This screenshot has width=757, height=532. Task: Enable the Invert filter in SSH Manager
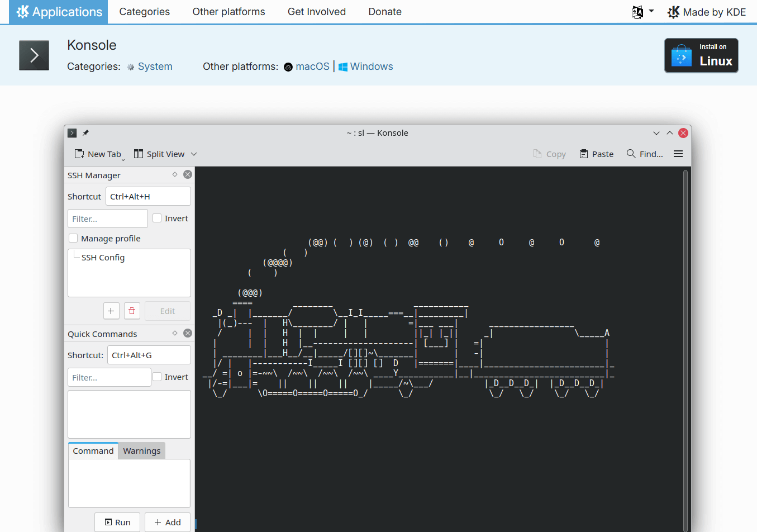[x=157, y=218]
